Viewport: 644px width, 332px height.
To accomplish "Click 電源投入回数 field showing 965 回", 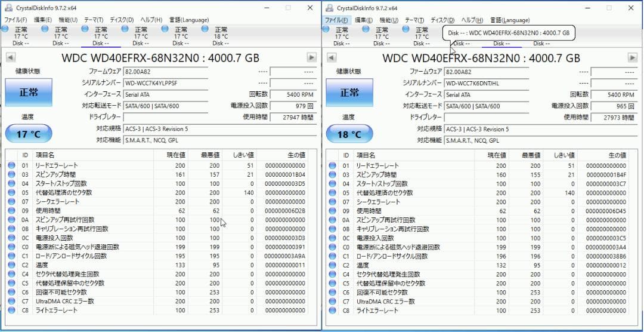I will (614, 106).
